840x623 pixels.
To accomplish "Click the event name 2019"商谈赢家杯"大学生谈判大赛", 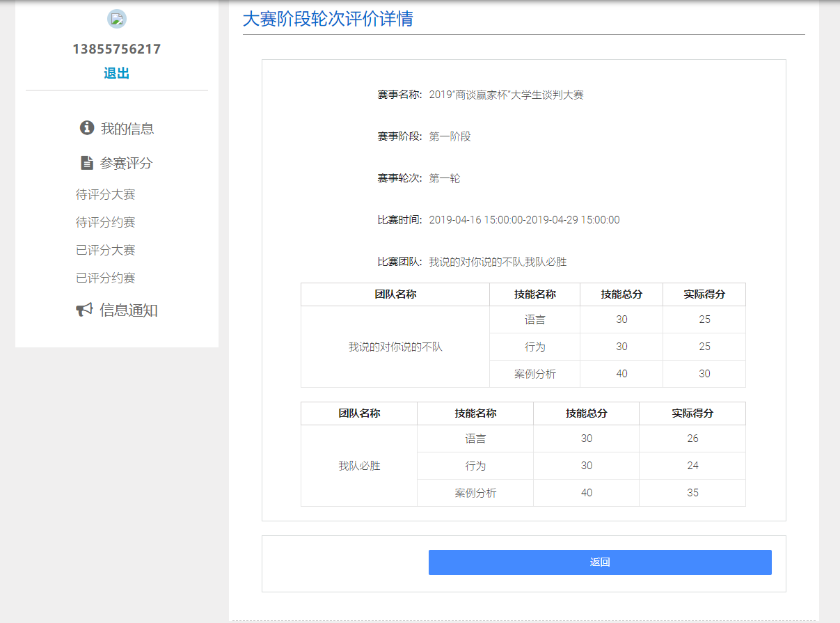I will tap(507, 95).
